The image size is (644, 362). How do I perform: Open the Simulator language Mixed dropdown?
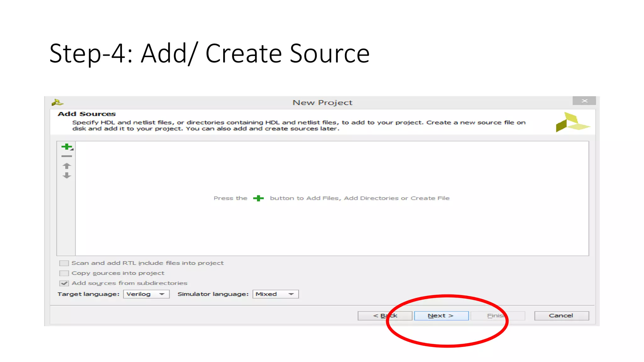click(275, 294)
